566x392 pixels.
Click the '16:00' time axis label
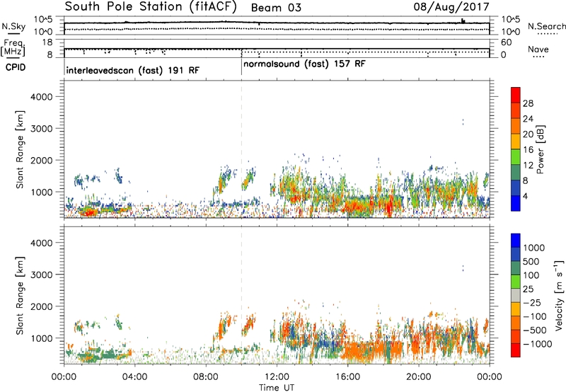pos(347,377)
